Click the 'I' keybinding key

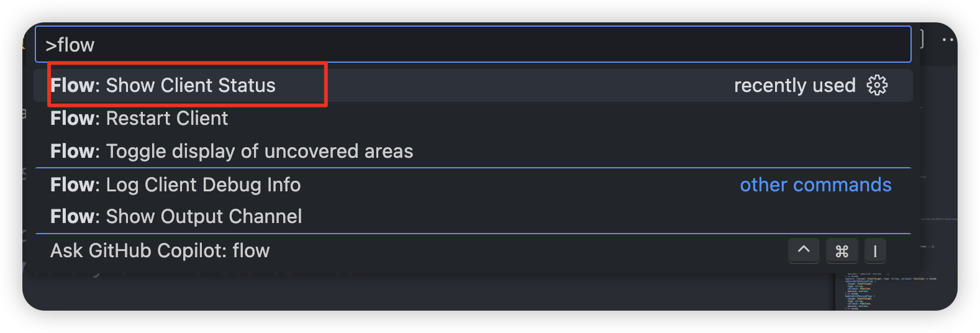(x=875, y=250)
